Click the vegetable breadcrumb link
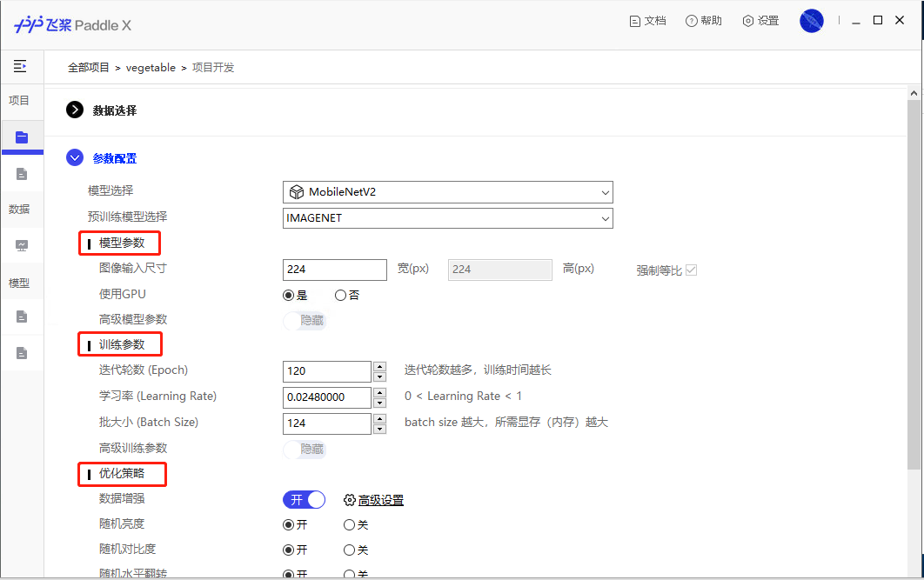 point(151,68)
